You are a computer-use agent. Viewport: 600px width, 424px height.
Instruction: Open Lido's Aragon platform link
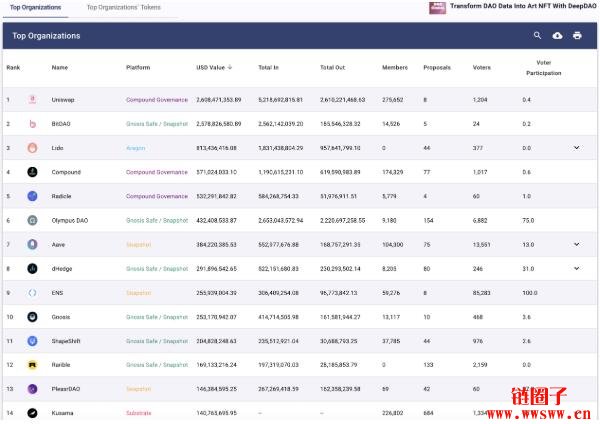135,148
